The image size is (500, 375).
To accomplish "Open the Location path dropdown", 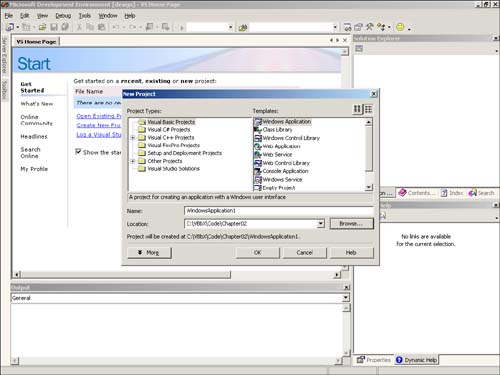I will pyautogui.click(x=320, y=224).
